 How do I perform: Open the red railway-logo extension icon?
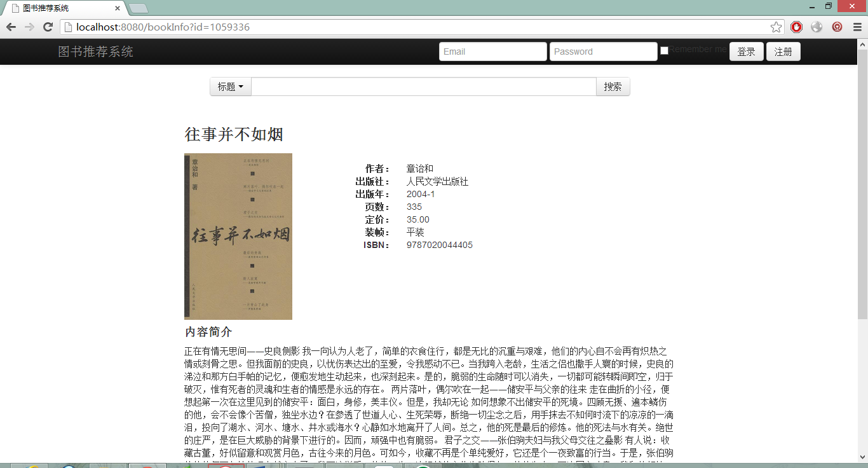click(837, 27)
